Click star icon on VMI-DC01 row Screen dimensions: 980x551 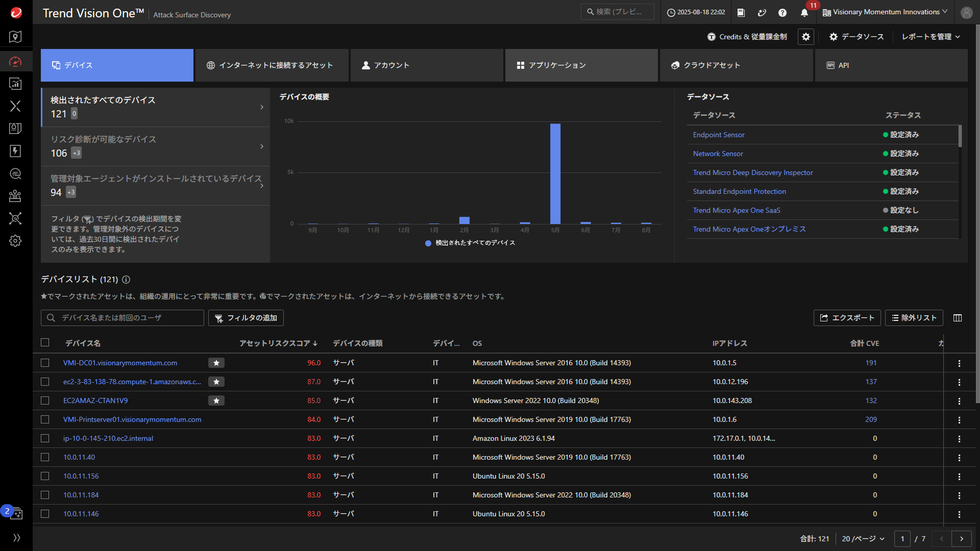pyautogui.click(x=216, y=363)
